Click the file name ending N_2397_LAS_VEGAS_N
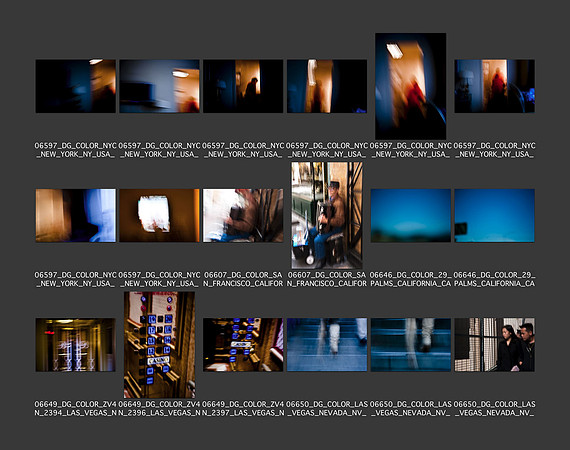570x450 pixels. click(243, 409)
